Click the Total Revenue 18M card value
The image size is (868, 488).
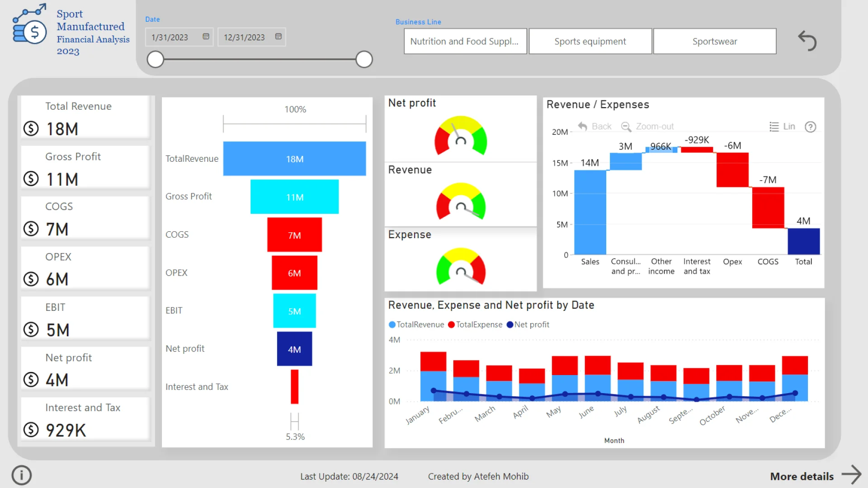(62, 129)
